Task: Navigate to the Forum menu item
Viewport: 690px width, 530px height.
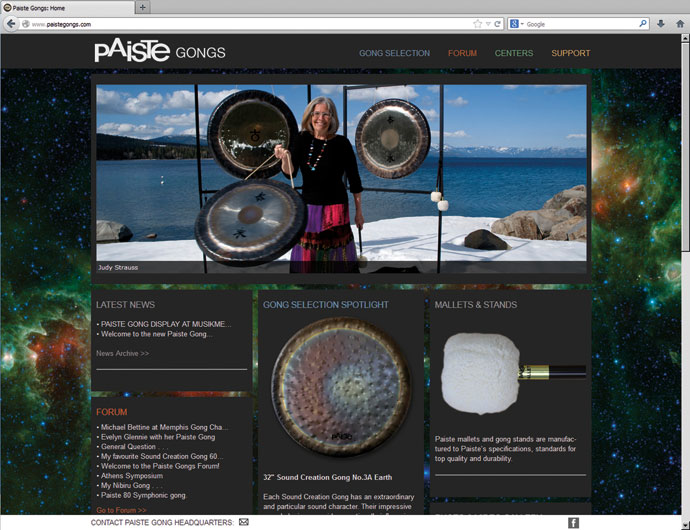Action: pyautogui.click(x=462, y=53)
